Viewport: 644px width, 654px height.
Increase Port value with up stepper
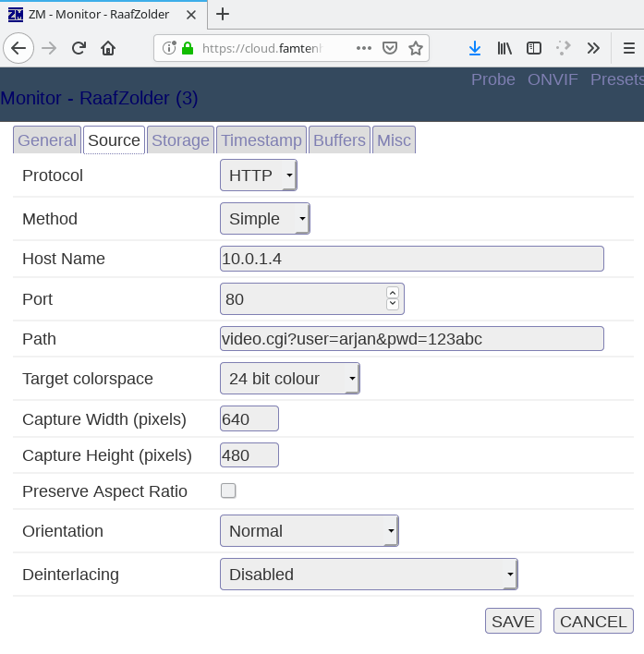pos(393,293)
